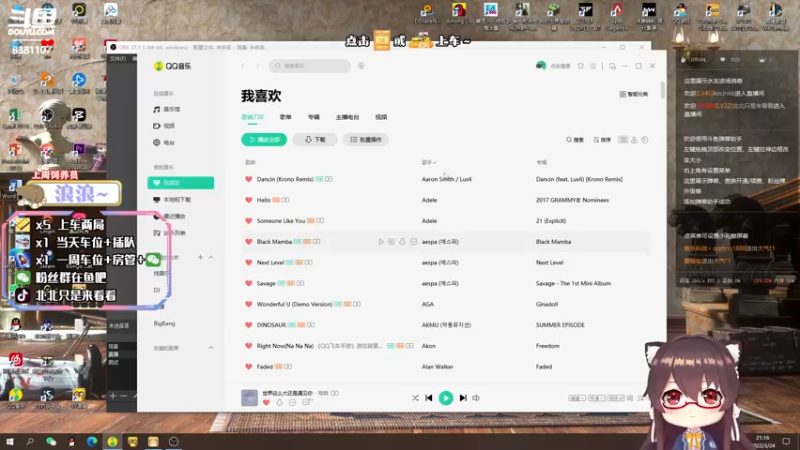Click the listen-to-identify icon beside search box
The width and height of the screenshot is (800, 450).
pyautogui.click(x=361, y=66)
